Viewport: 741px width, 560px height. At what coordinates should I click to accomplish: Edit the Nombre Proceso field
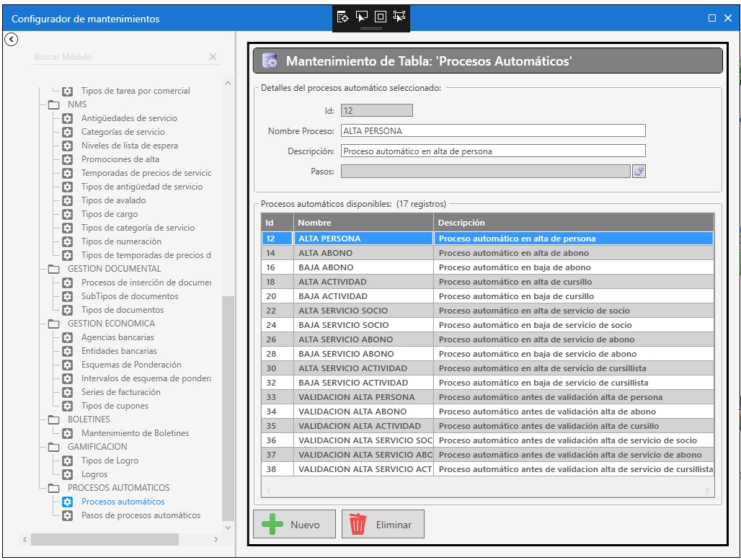click(493, 131)
